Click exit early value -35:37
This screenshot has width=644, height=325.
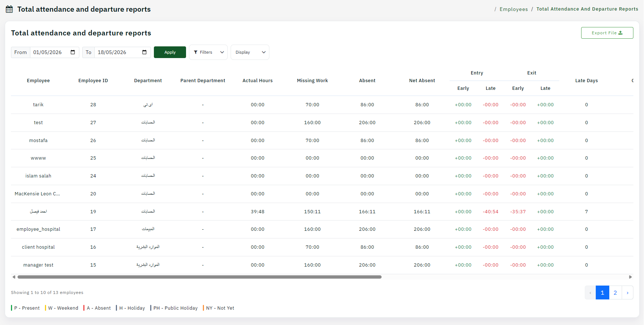pos(518,212)
